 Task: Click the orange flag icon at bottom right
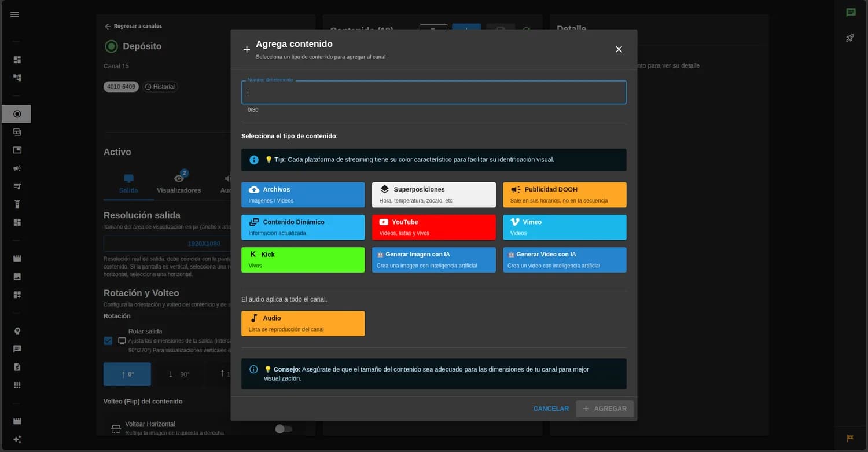(x=850, y=438)
